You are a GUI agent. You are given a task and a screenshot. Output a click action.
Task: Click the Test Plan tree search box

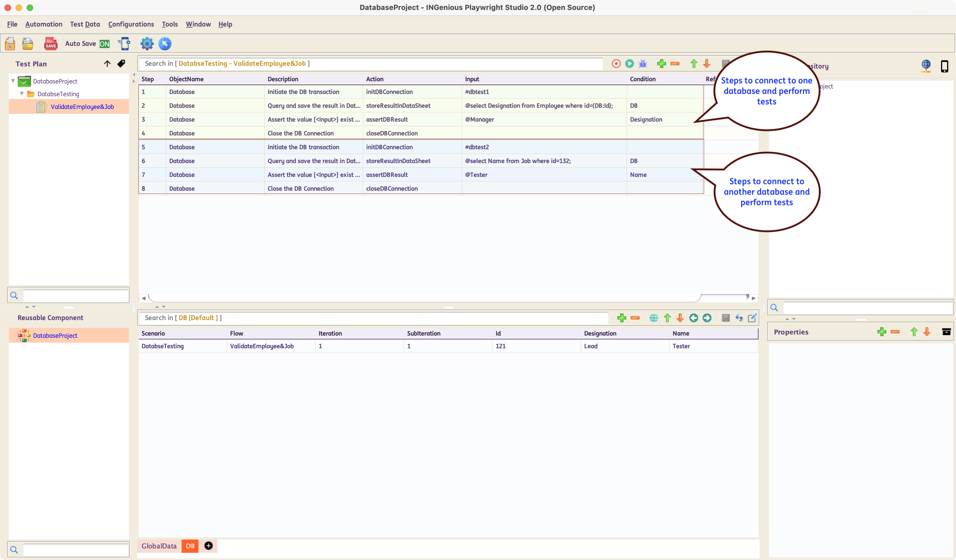click(76, 295)
